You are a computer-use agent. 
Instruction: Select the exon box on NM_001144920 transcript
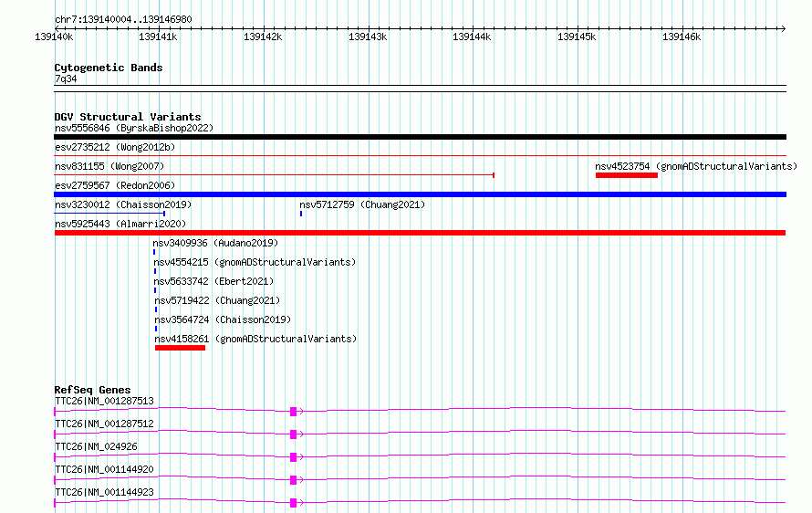[293, 480]
